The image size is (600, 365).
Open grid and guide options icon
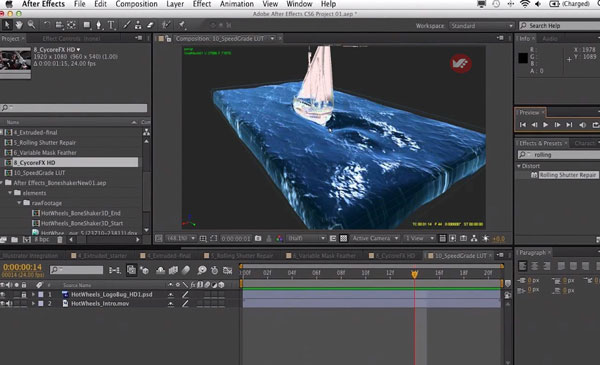point(203,238)
